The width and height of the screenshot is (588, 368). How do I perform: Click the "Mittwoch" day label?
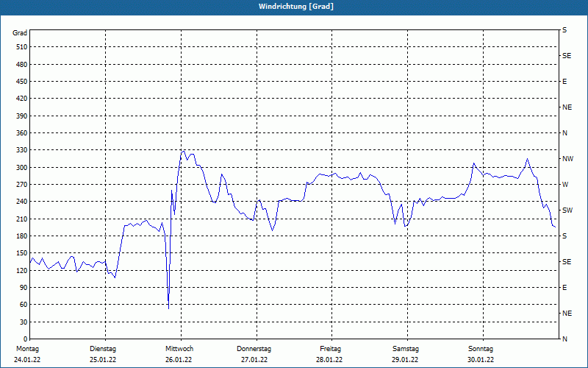pyautogui.click(x=179, y=349)
